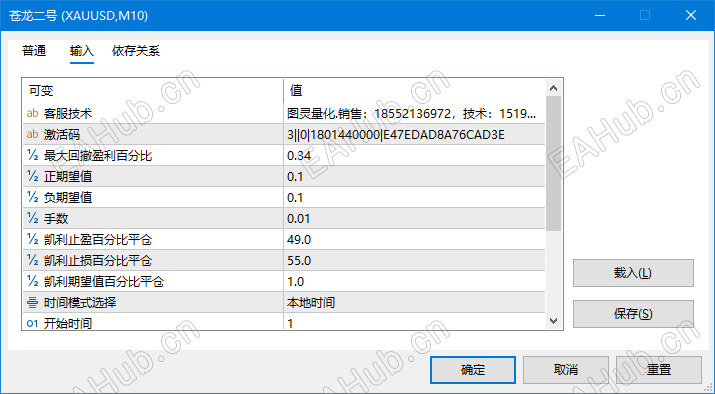Click the 'ab' icon beside 激活码
Screen dimensions: 715x394
pyautogui.click(x=32, y=134)
